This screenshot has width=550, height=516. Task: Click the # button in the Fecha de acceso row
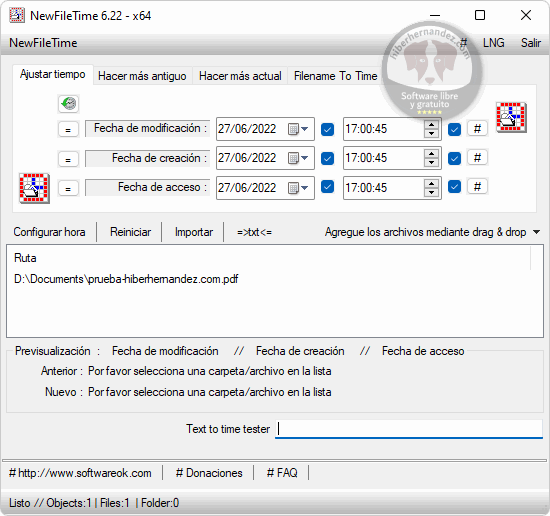477,186
